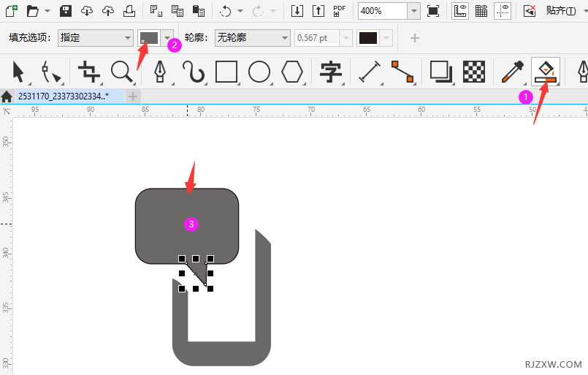Select the Zoom magnifier tool
Viewport: 588px width, 375px height.
(x=122, y=72)
